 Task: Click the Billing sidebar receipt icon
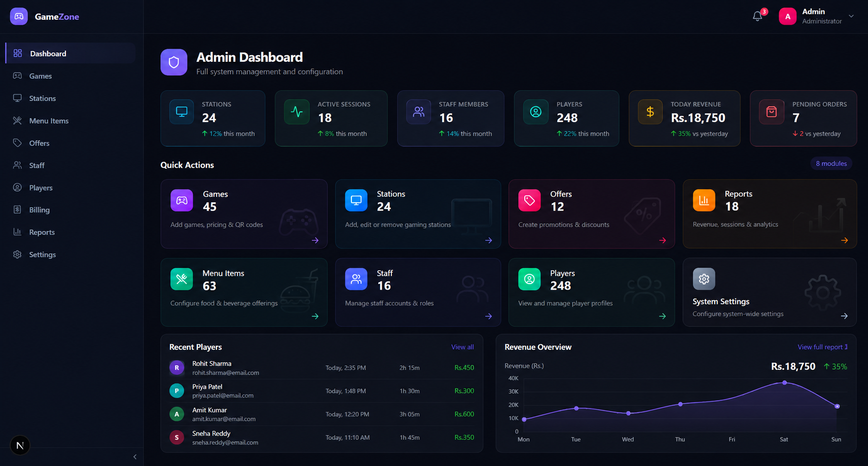coord(17,209)
